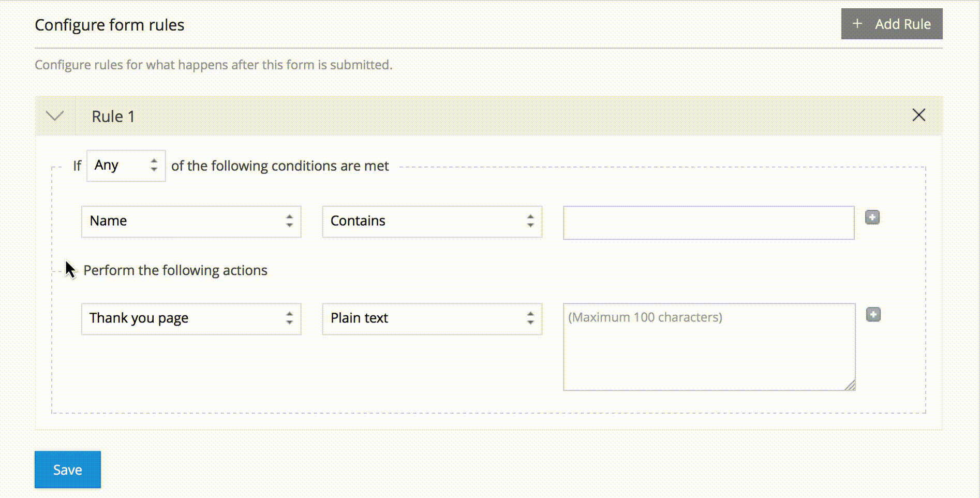Select the Rule 1 header title
The image size is (980, 498).
[113, 116]
